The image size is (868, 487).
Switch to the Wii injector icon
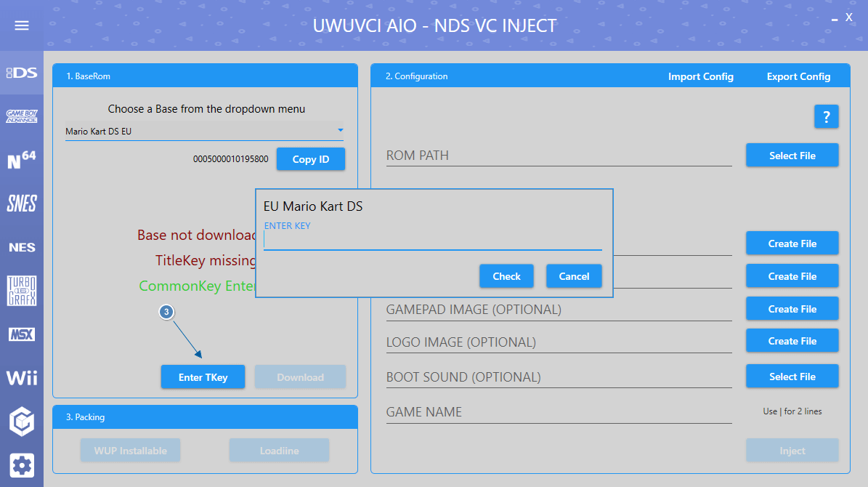coord(22,378)
